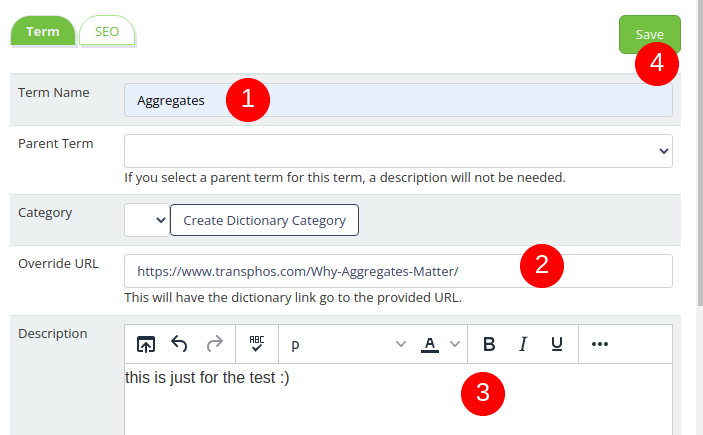Click the text color A icon
The image size is (703, 435).
tap(430, 344)
